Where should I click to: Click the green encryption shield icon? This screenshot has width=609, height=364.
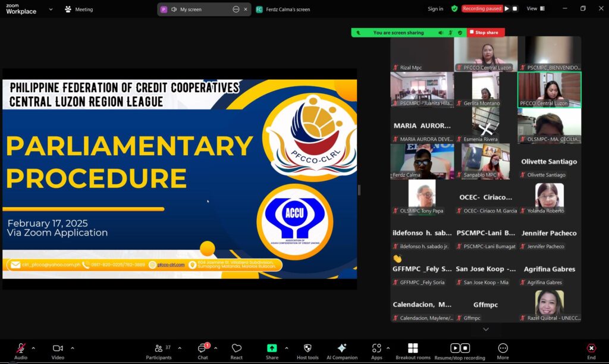coord(454,8)
